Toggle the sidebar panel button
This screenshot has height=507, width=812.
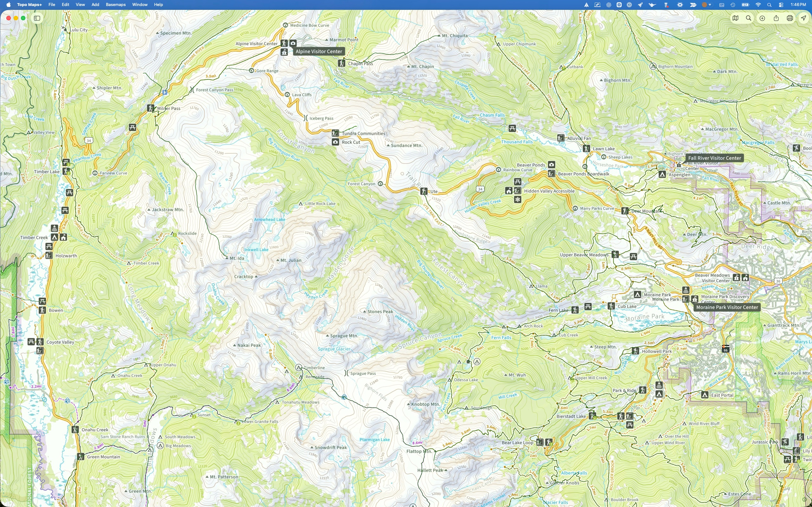(x=37, y=18)
